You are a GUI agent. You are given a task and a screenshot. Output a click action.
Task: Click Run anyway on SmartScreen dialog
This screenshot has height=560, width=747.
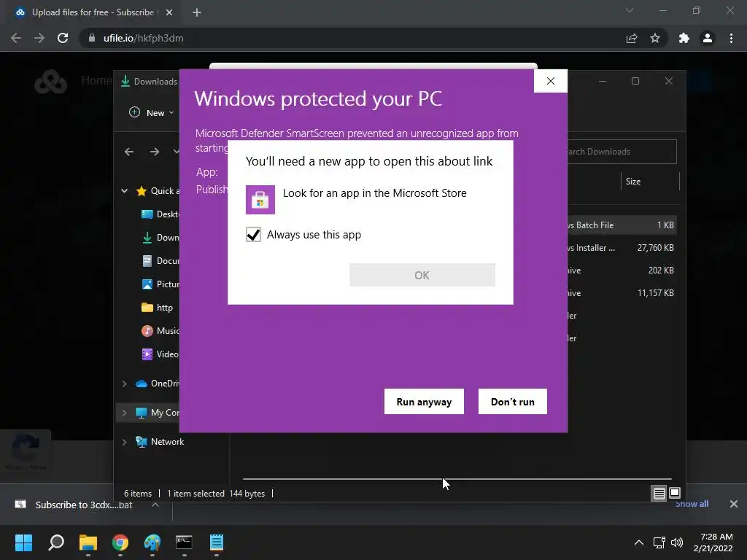pos(424,402)
